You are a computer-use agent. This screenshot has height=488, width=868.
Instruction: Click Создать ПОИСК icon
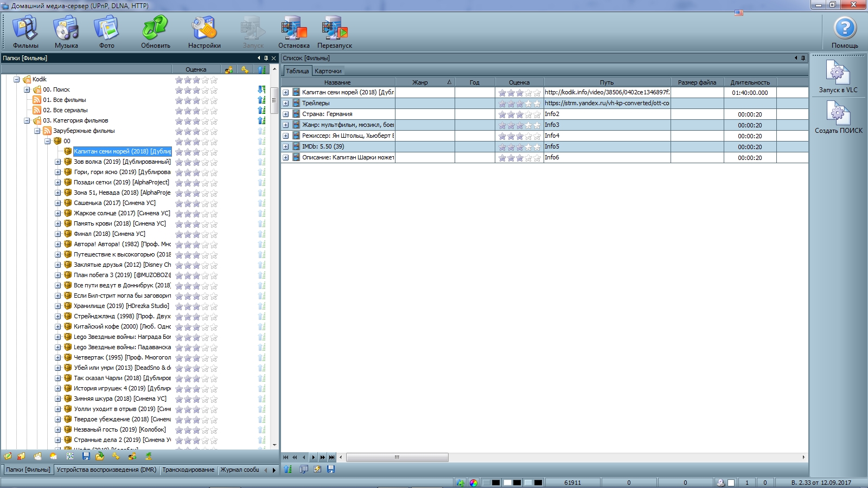pos(838,118)
